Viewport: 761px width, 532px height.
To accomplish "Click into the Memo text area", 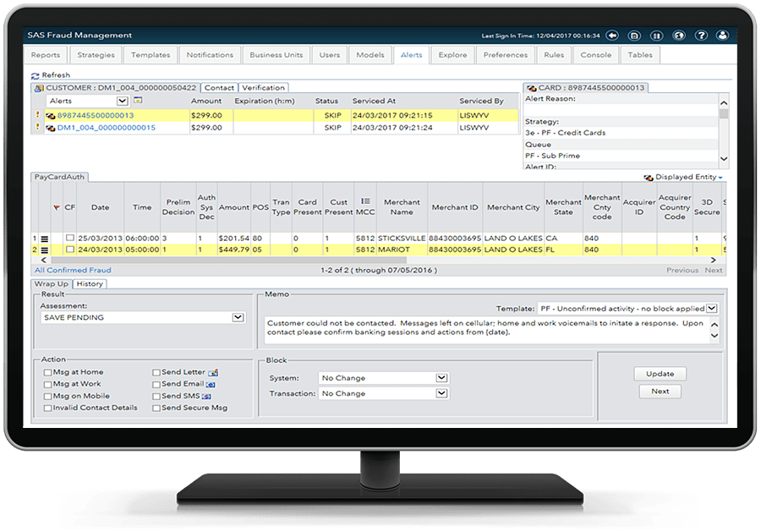I will [x=482, y=328].
